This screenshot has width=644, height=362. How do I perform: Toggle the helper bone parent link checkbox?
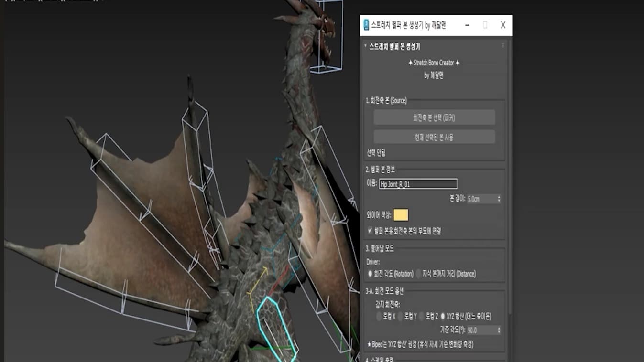tap(370, 231)
